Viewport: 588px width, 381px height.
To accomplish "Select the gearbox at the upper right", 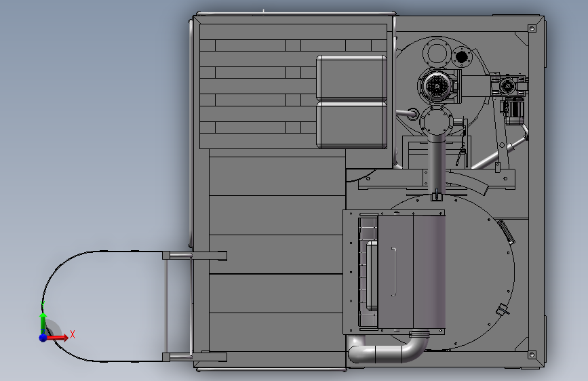I will (508, 85).
